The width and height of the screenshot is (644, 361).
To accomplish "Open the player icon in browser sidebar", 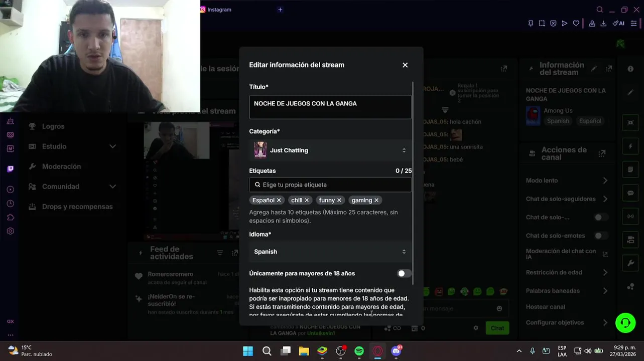I will click(10, 190).
